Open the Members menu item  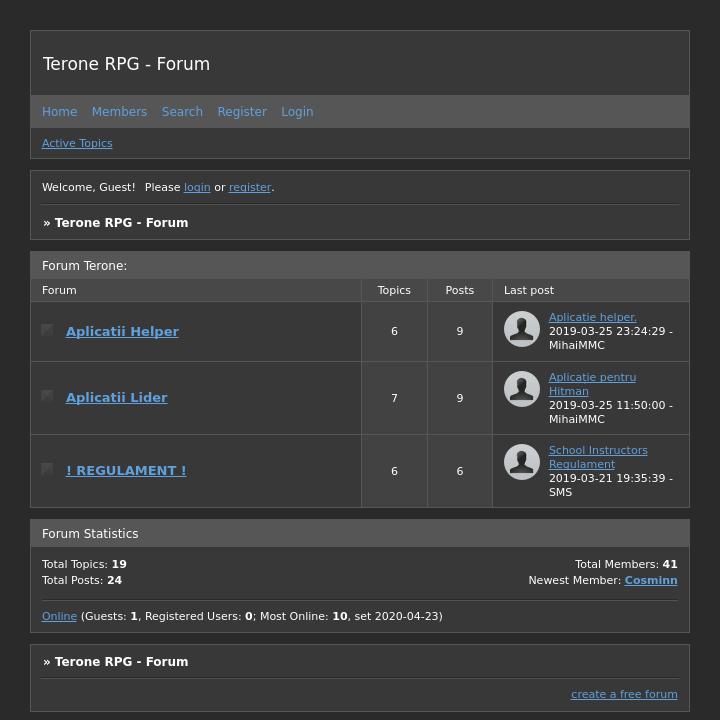click(119, 112)
